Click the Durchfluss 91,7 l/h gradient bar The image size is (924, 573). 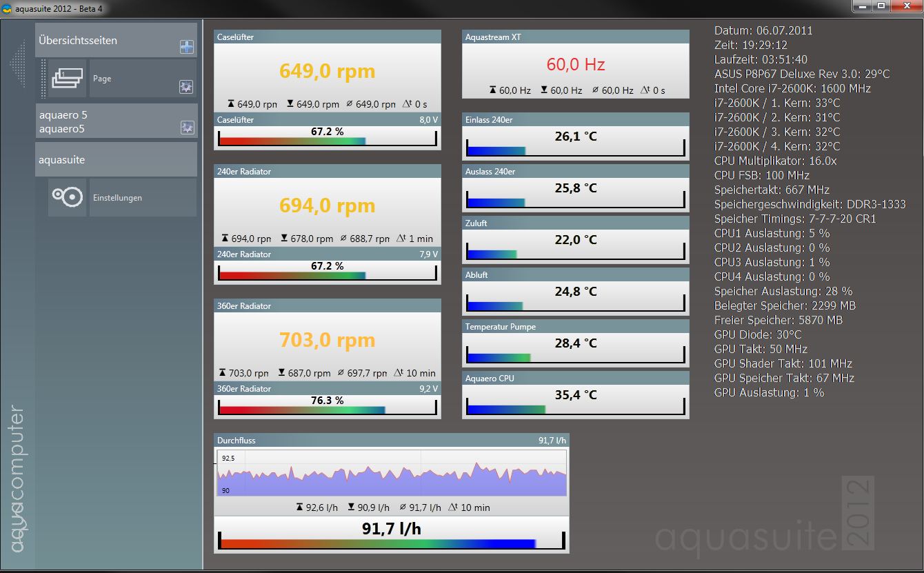pos(391,542)
